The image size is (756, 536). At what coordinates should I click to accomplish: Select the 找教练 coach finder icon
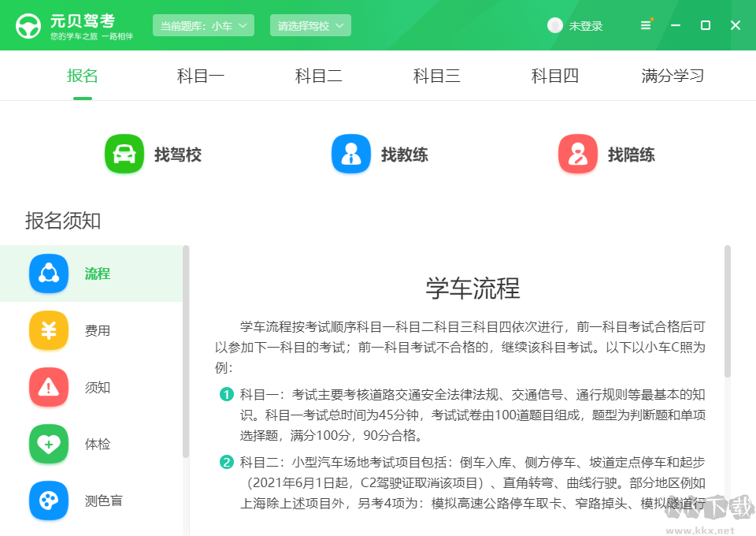point(350,154)
